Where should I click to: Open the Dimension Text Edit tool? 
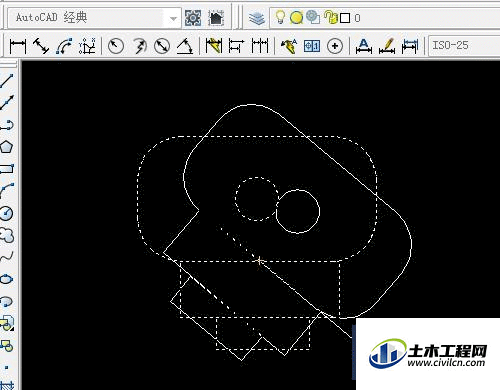[x=387, y=46]
